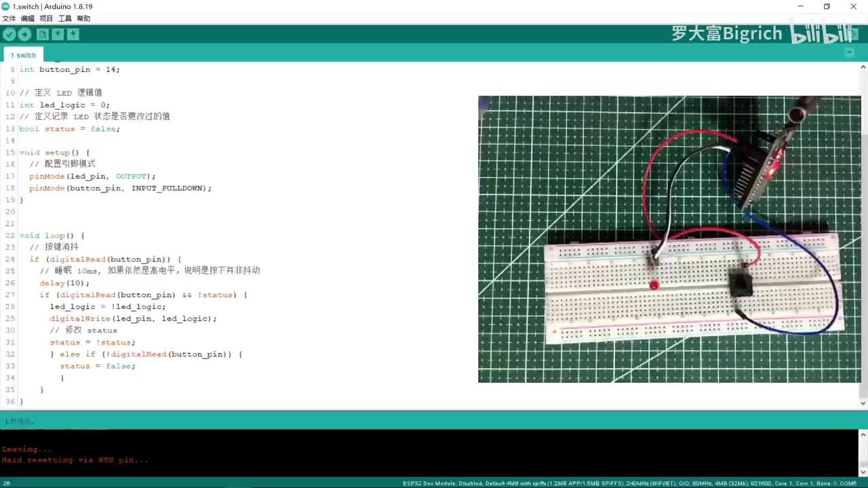
Task: Click the editor scrollbar up arrow
Action: click(x=863, y=67)
